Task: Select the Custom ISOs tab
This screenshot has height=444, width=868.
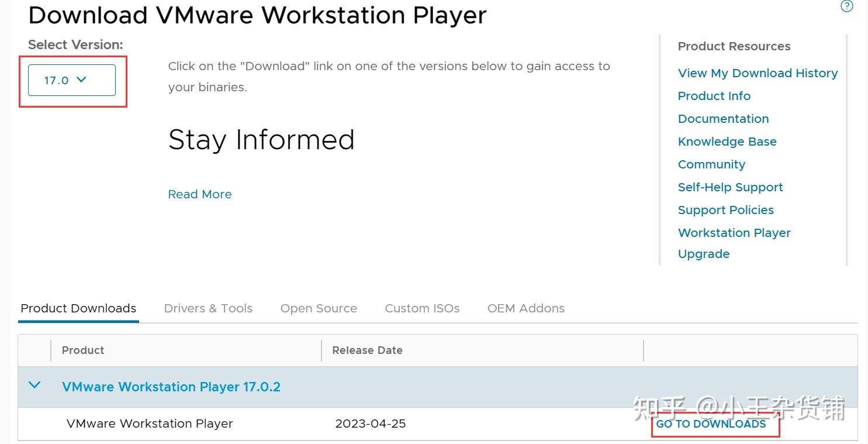Action: coord(422,308)
